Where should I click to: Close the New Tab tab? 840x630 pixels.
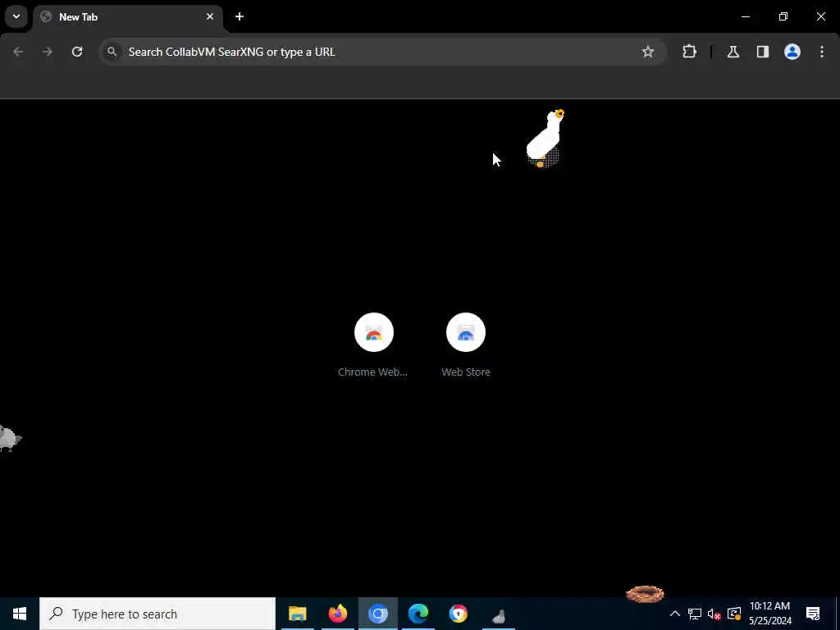coord(210,16)
